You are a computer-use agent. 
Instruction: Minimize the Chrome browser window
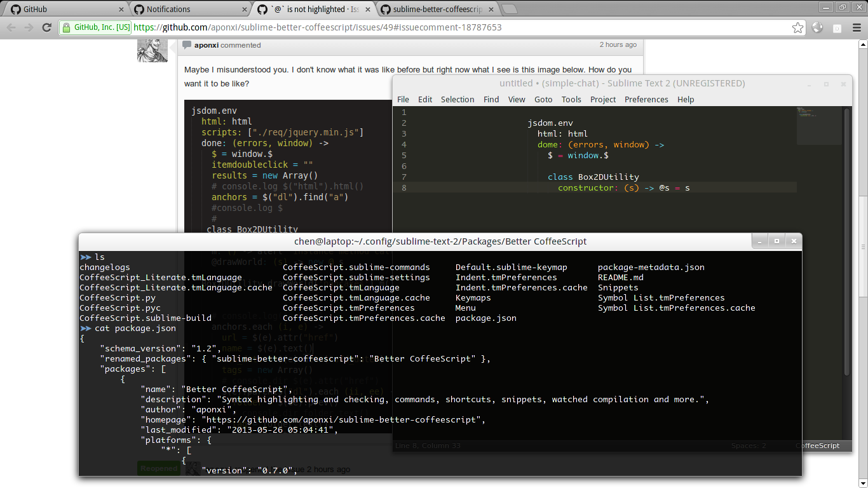point(825,7)
